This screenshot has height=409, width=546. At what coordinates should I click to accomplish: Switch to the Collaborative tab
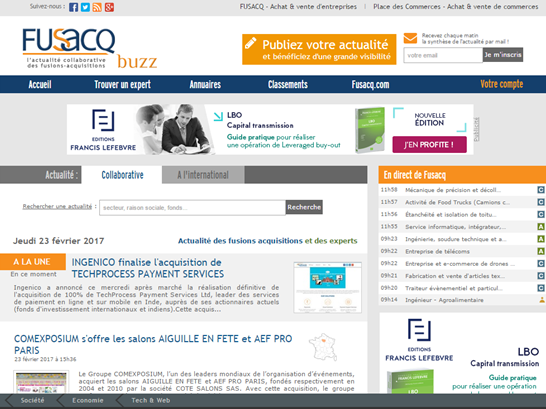coord(122,175)
